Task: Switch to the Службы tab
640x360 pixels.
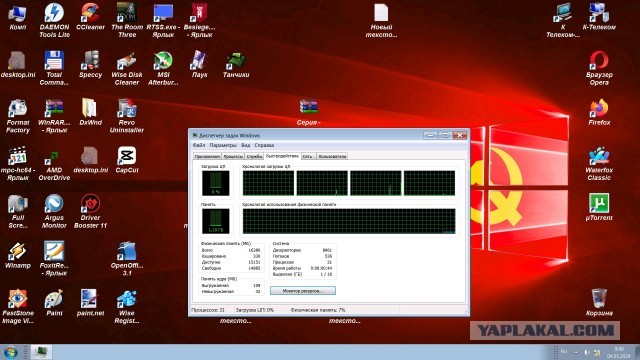Action: tap(254, 156)
